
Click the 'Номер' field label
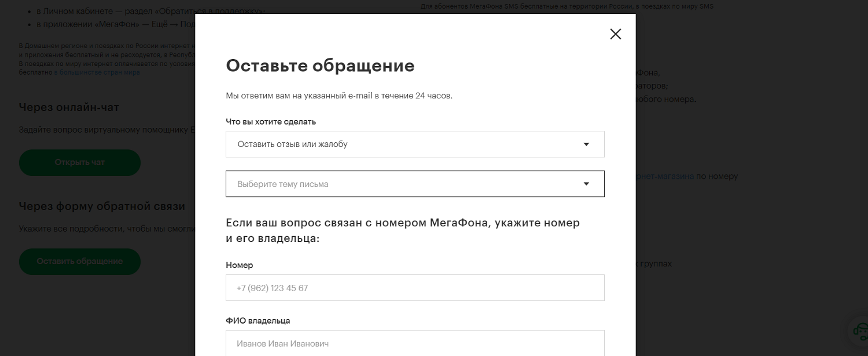[240, 265]
